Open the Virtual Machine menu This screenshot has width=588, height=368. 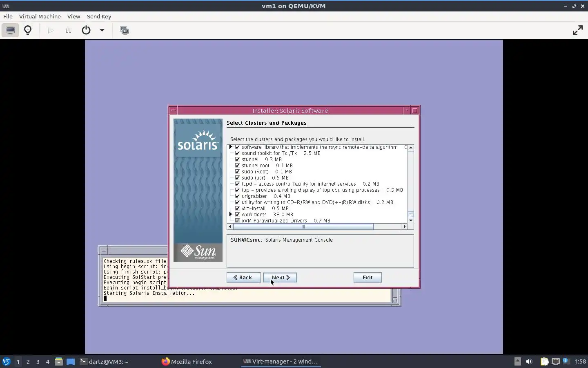40,16
